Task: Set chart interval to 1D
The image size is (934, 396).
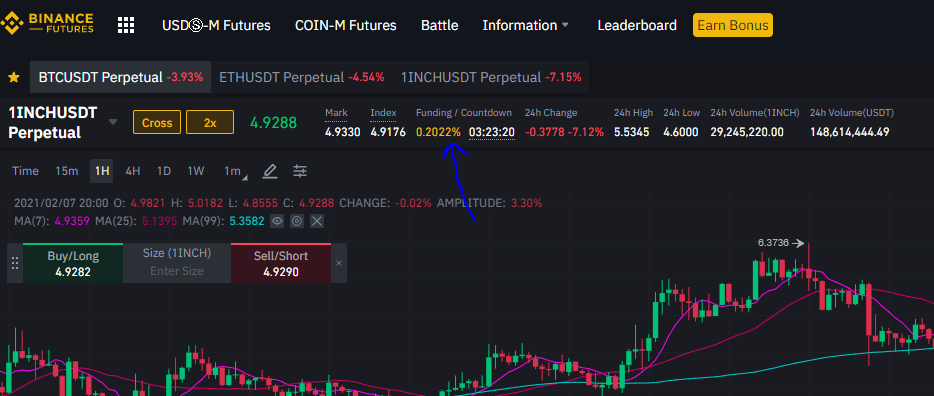Action: (164, 172)
